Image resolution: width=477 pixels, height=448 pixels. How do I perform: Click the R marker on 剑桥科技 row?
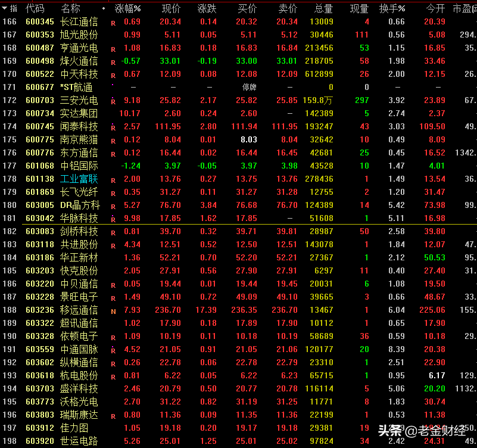(113, 233)
